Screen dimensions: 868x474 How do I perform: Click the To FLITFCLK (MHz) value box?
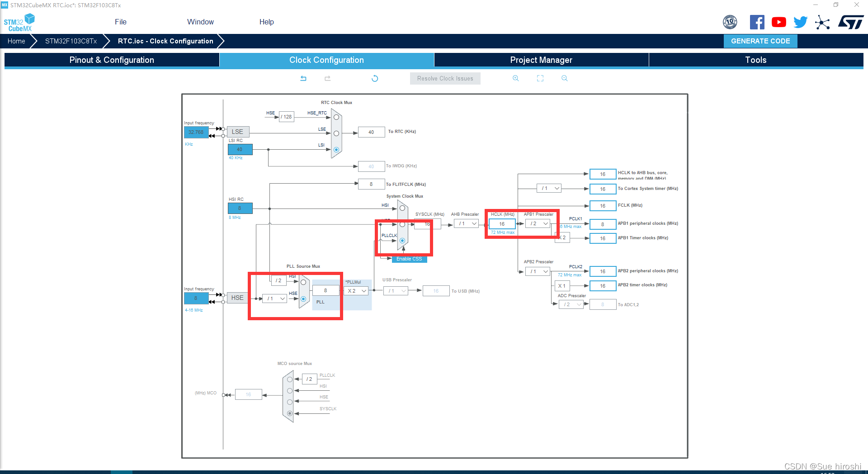point(371,184)
